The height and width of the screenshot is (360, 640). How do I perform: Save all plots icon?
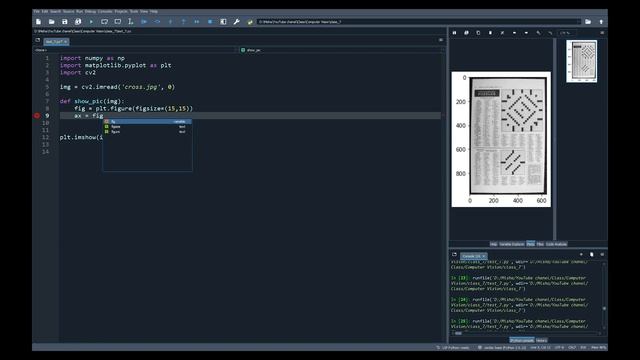tap(466, 33)
